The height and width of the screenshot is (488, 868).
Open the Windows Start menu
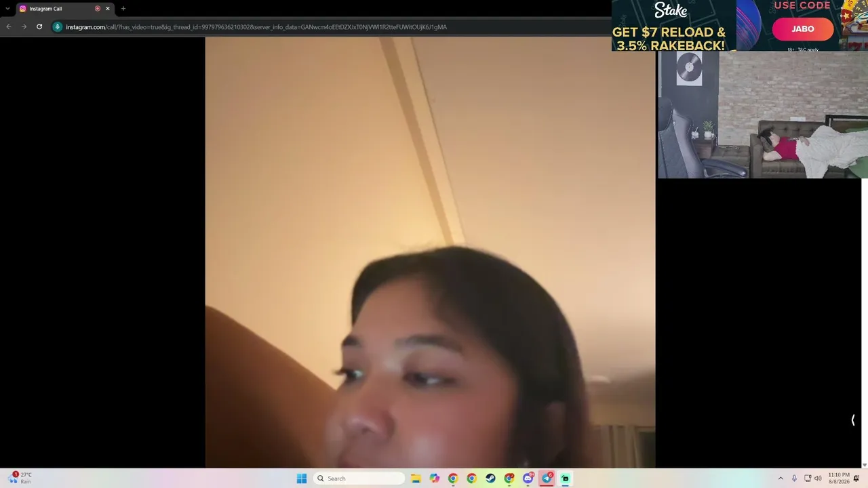(x=302, y=479)
